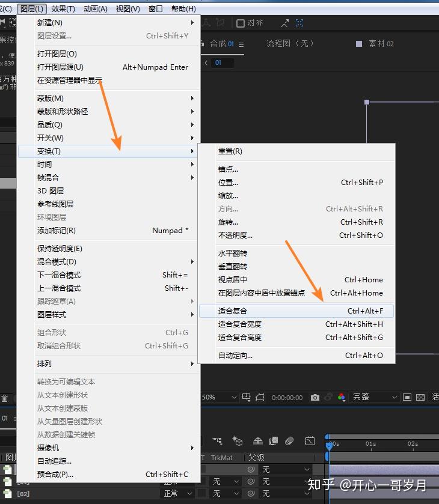Click the 01 composition breadcrumb
This screenshot has width=439, height=504.
coord(222,62)
